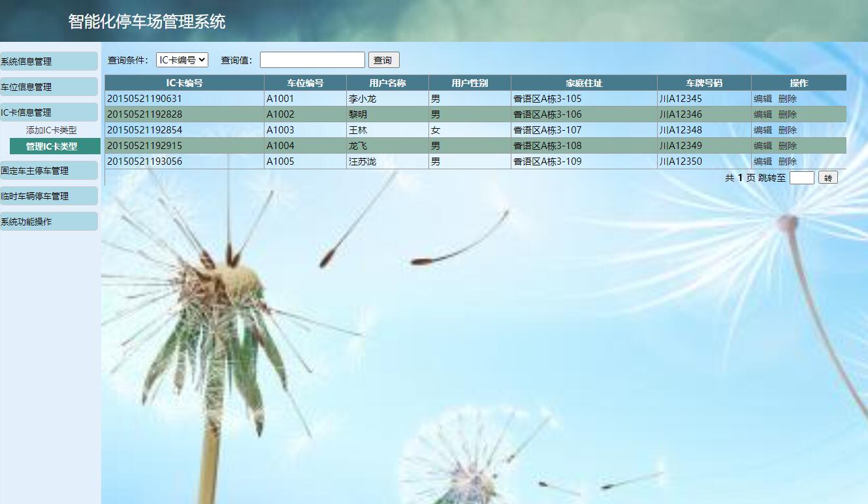
Task: Click the 查询值 search input field
Action: click(312, 59)
